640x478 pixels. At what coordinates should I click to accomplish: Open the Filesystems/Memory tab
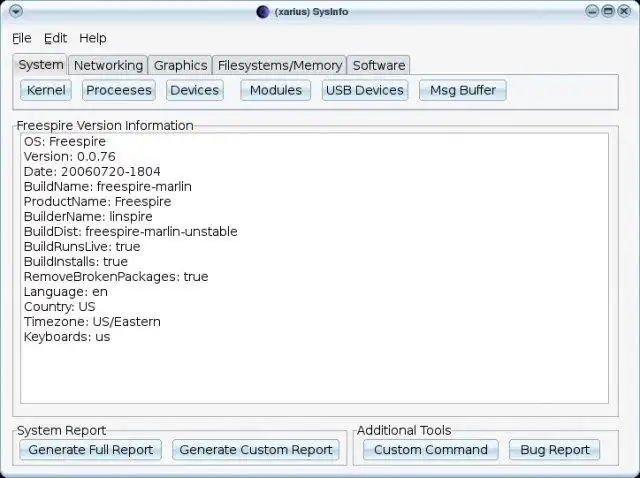280,65
